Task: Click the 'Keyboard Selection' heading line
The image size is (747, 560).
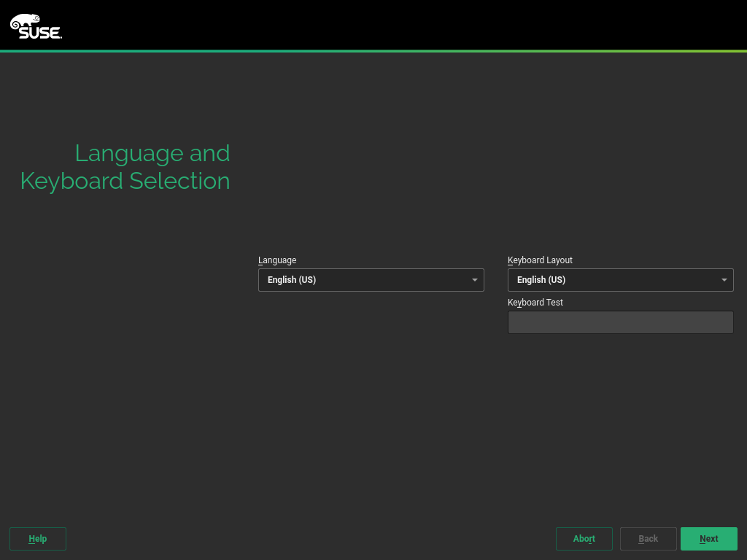Action: tap(125, 181)
